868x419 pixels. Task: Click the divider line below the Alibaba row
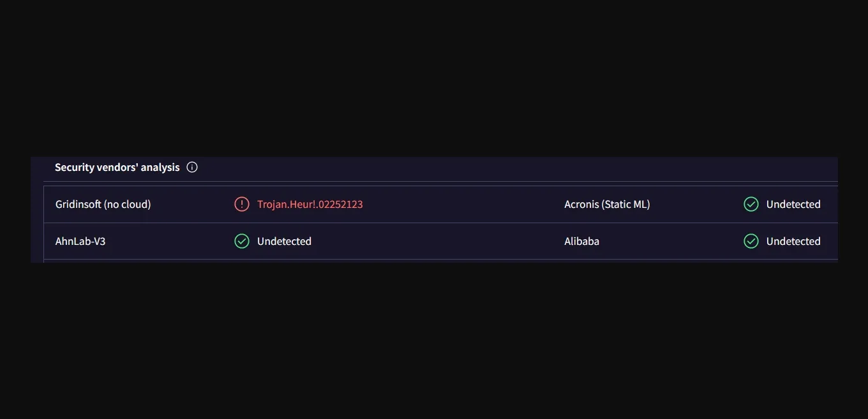point(638,259)
